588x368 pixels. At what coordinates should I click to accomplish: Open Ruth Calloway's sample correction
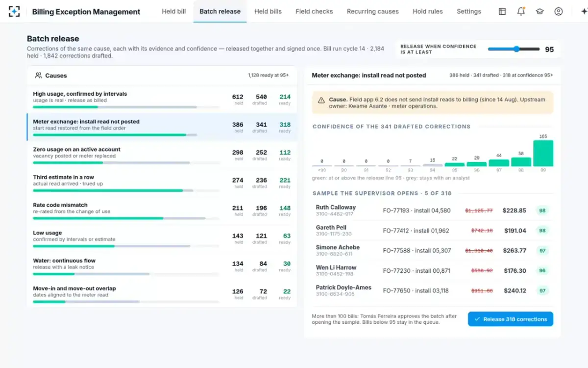click(433, 210)
